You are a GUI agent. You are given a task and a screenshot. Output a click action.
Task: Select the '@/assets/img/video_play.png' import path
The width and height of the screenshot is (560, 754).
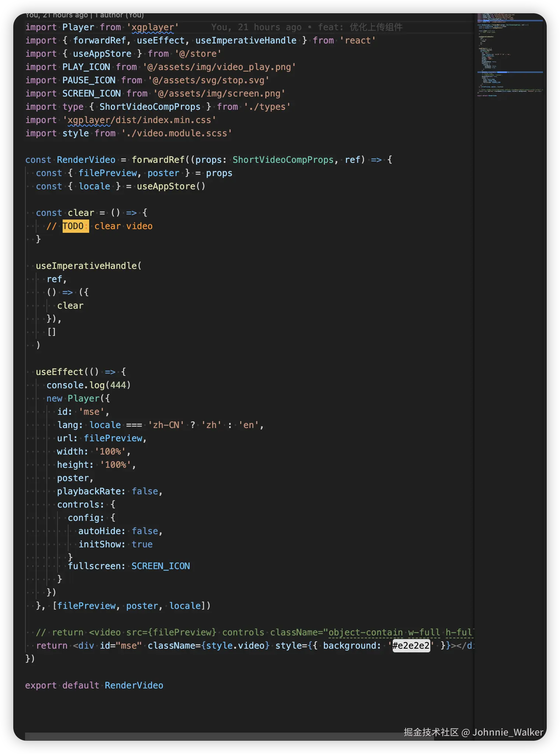(x=219, y=67)
